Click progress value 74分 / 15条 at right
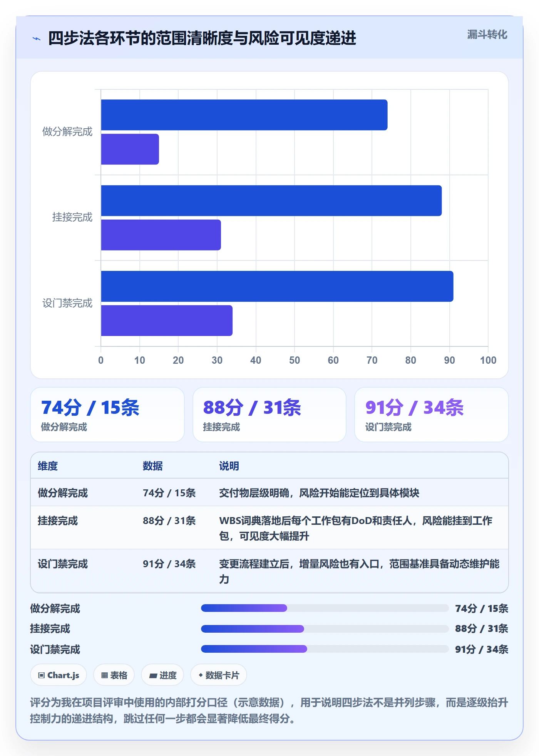 tap(482, 608)
